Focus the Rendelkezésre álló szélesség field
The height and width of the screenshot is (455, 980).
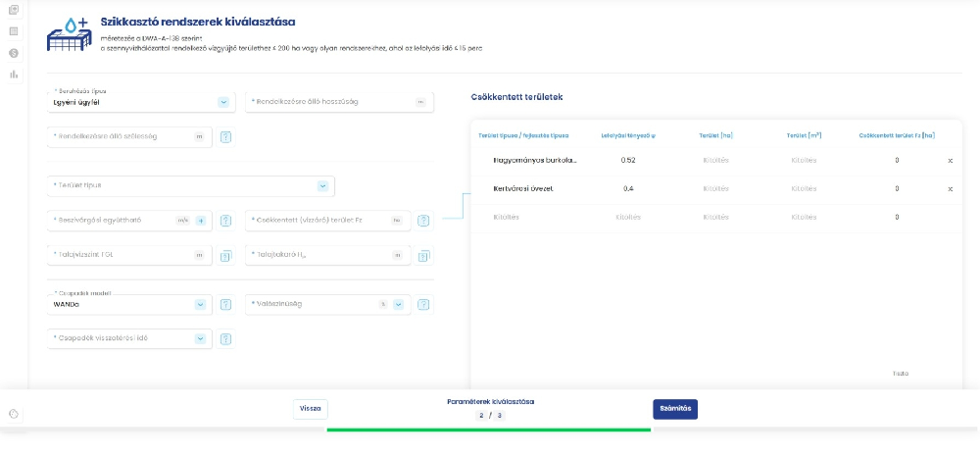click(129, 137)
